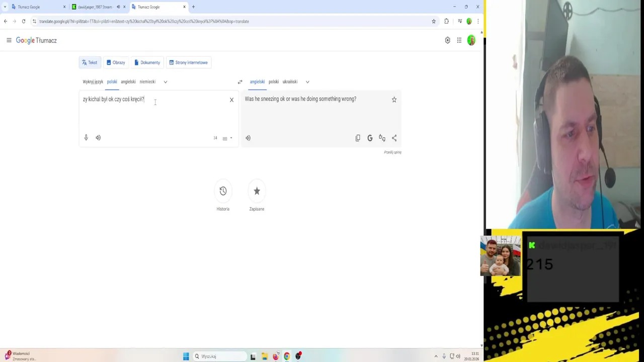Open the tab search dropdown
Screen dimensions: 644x362
pos(5,7)
